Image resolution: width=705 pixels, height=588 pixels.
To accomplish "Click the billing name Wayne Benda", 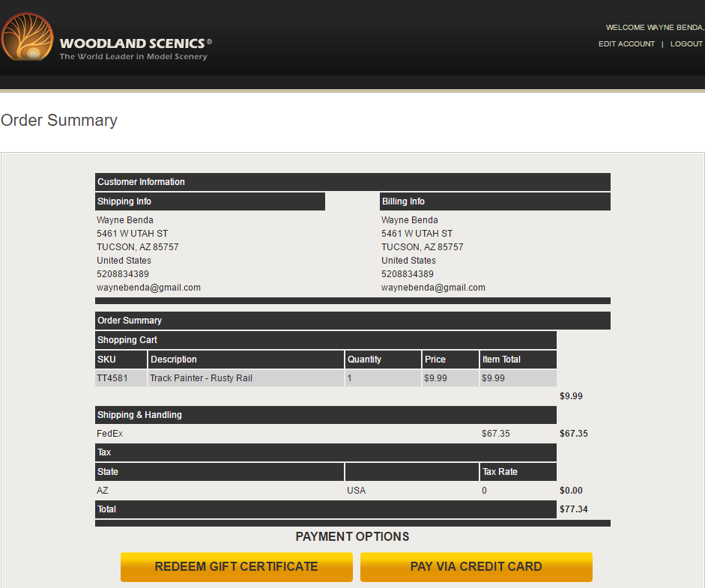I will (x=410, y=219).
